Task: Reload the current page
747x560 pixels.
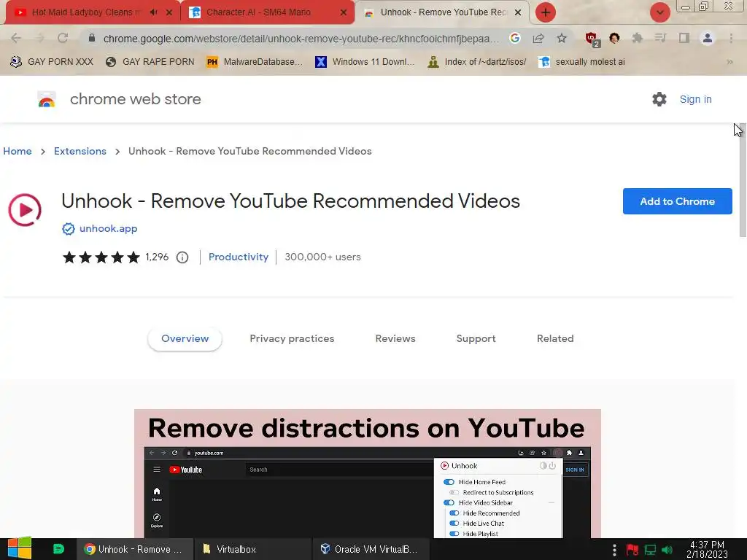Action: coord(63,38)
